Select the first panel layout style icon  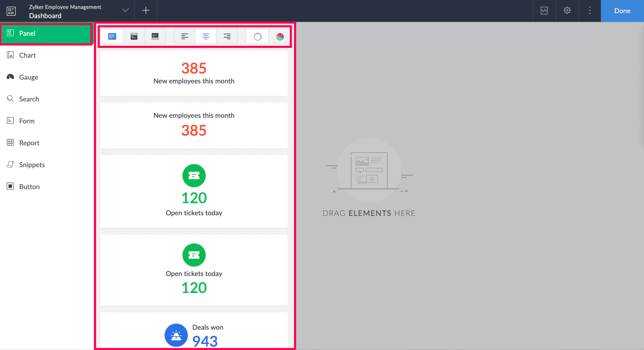(x=112, y=36)
